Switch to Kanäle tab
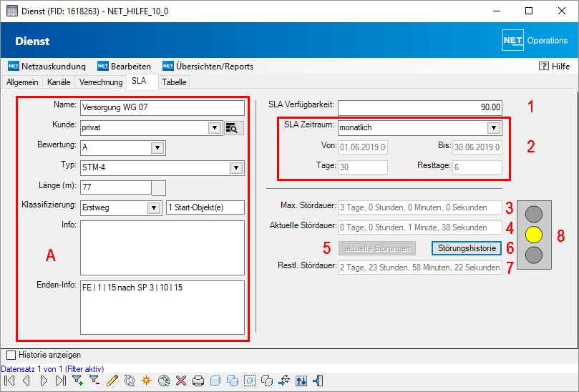This screenshot has width=579, height=392. point(59,82)
